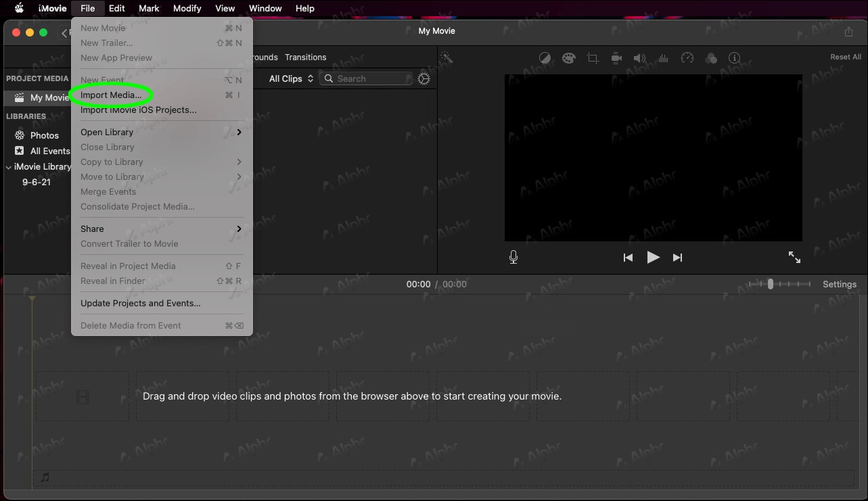Play the movie in viewer
The image size is (868, 501).
click(653, 258)
